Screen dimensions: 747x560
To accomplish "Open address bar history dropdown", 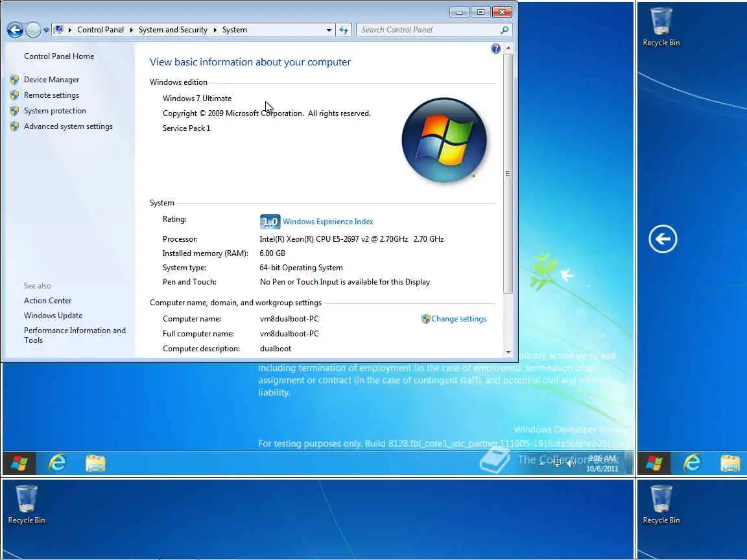I will coord(329,30).
